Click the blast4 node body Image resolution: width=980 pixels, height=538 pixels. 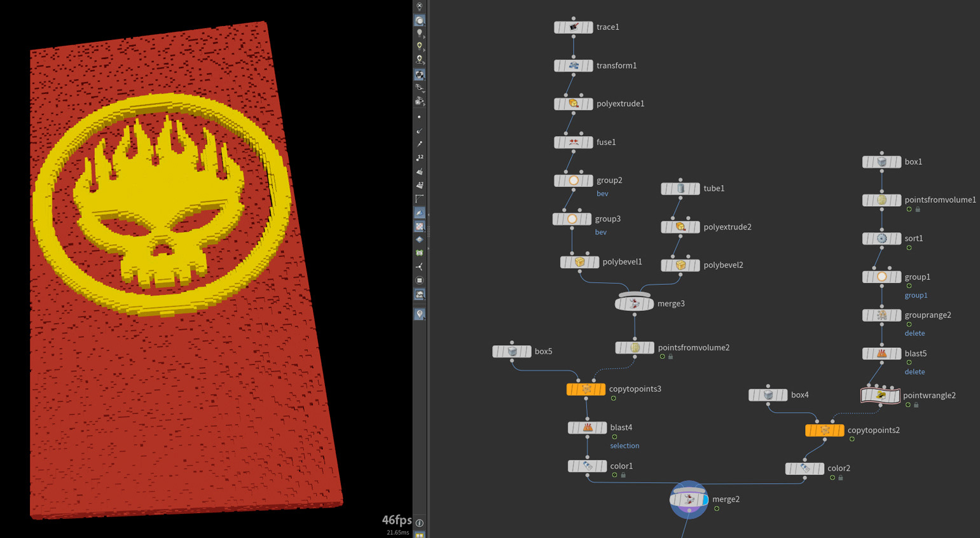click(x=587, y=428)
